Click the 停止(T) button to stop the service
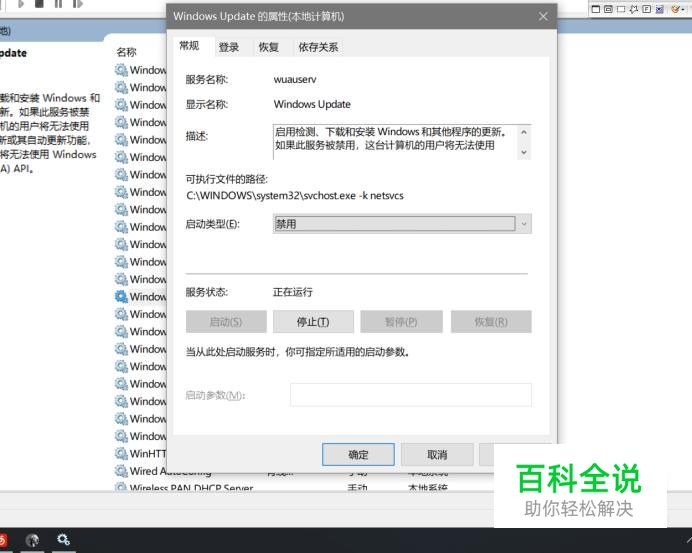Screen dimensions: 692x553 click(x=313, y=322)
